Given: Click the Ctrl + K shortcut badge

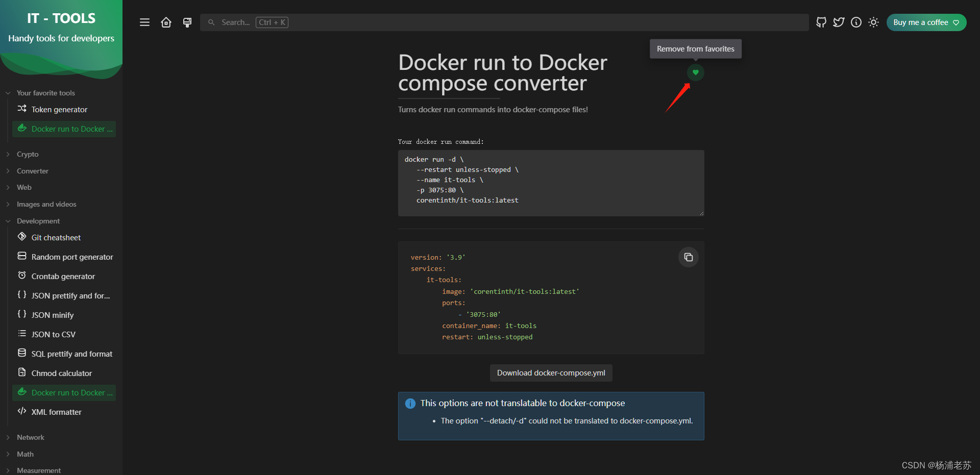Looking at the screenshot, I should [x=272, y=22].
